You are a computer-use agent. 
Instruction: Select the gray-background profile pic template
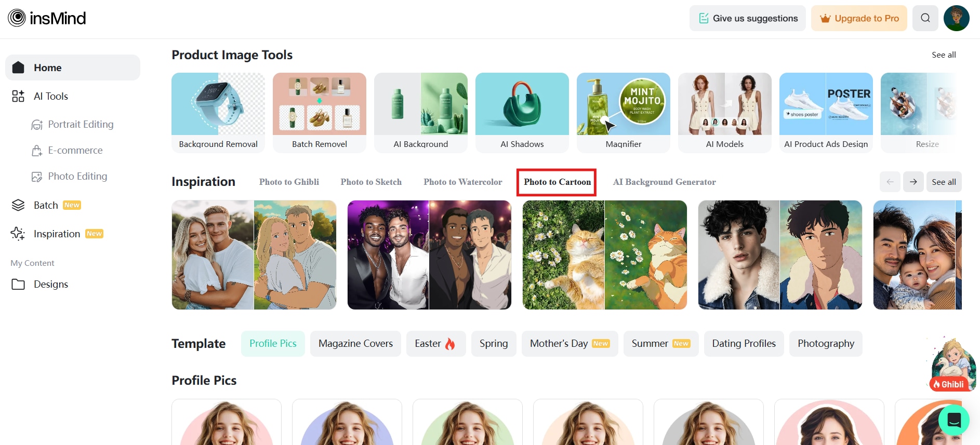(709, 422)
